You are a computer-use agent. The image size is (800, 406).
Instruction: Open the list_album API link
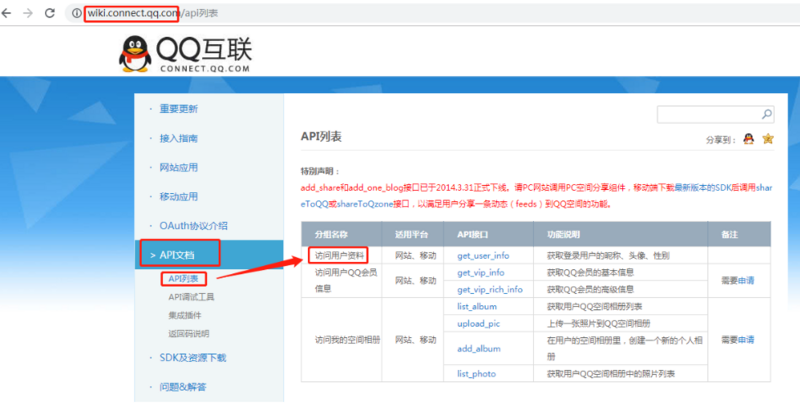tap(477, 306)
